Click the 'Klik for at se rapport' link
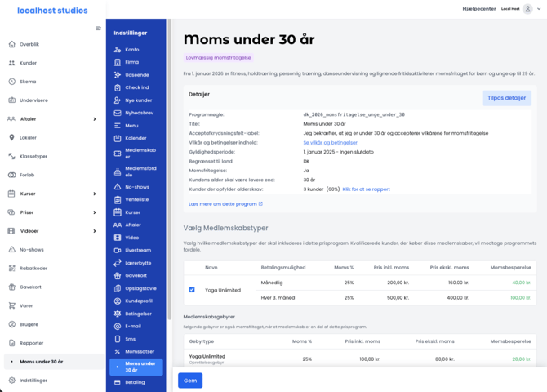The height and width of the screenshot is (392, 547). (366, 189)
